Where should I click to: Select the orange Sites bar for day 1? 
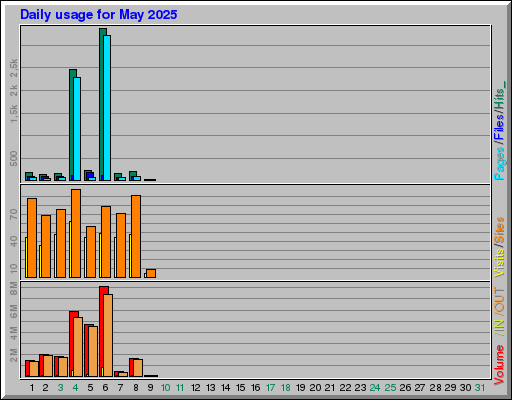tap(32, 238)
